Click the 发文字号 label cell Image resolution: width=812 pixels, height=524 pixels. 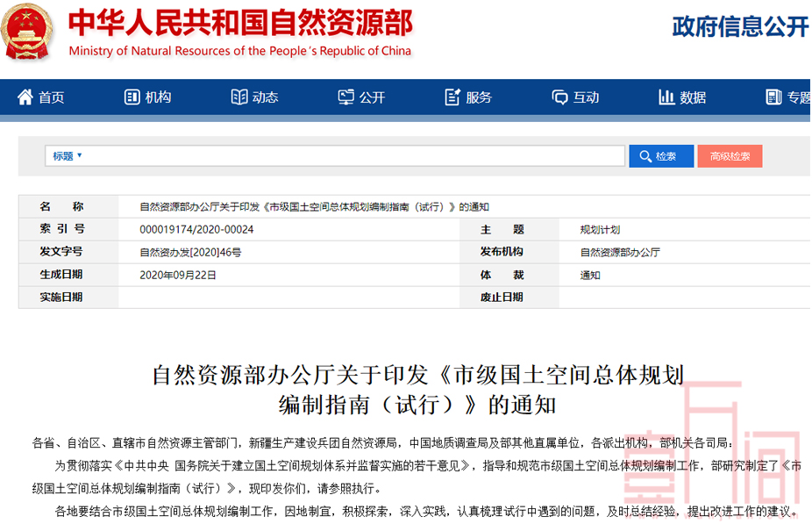click(x=68, y=252)
